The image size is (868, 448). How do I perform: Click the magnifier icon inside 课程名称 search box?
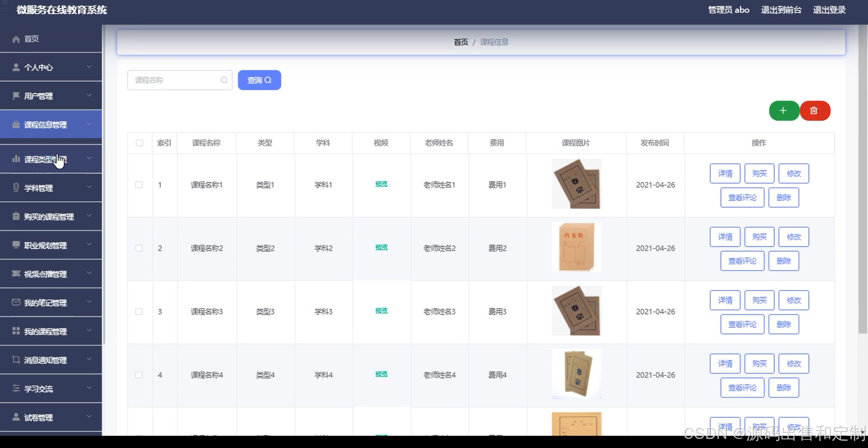224,80
